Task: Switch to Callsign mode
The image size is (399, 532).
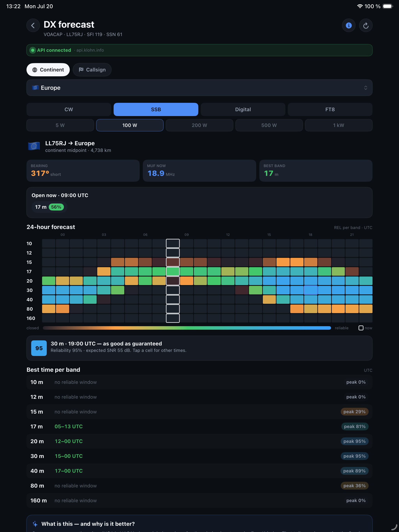Action: [92, 70]
